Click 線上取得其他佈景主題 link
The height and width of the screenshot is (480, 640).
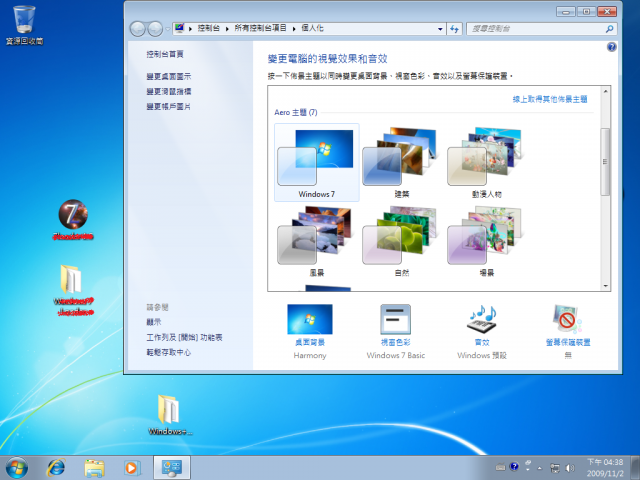pos(550,99)
